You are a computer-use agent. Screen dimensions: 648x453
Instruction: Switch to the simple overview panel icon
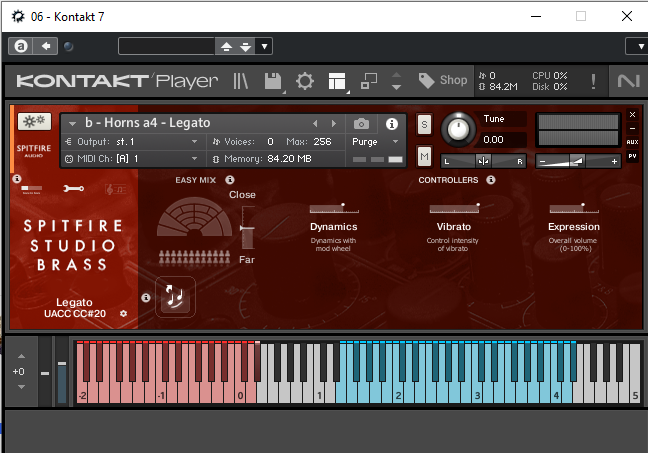32,189
